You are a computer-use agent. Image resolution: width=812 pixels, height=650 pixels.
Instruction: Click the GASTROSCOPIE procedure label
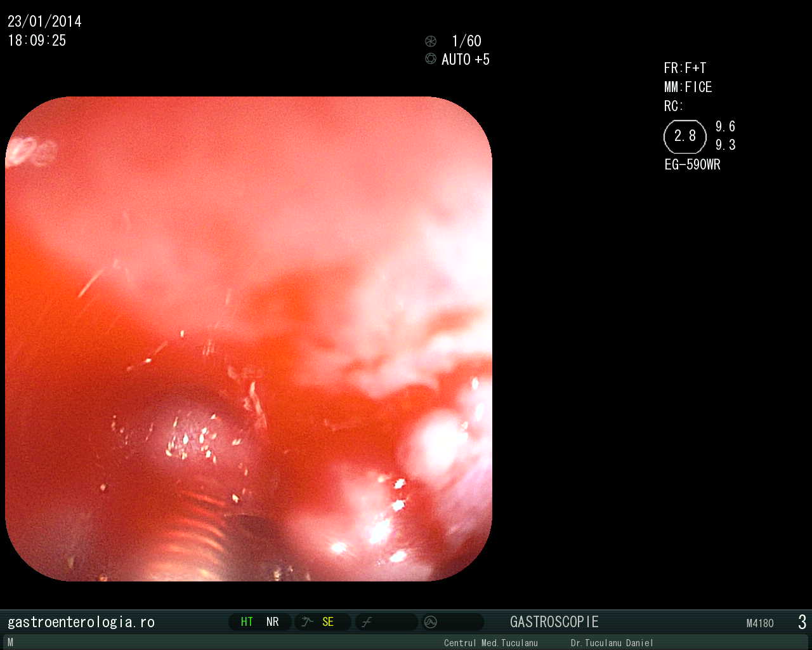pos(554,622)
